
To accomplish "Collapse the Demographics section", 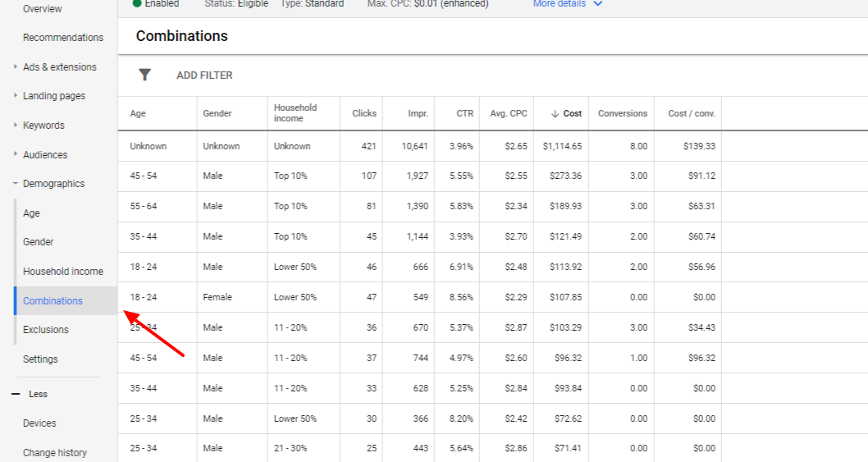I will point(16,184).
